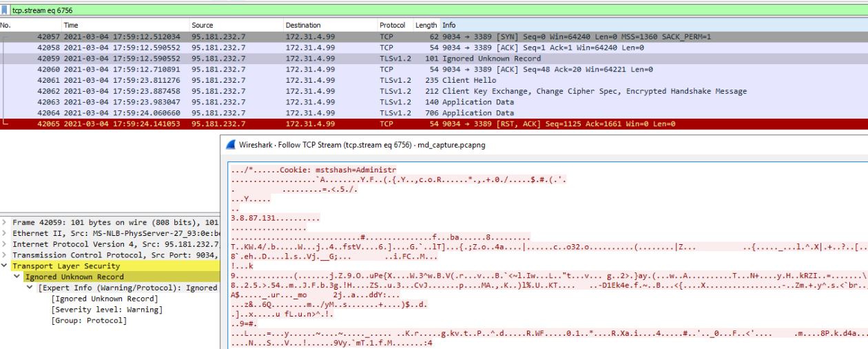Collapse the Ignored Unknown Record node
The width and height of the screenshot is (868, 349).
point(18,277)
